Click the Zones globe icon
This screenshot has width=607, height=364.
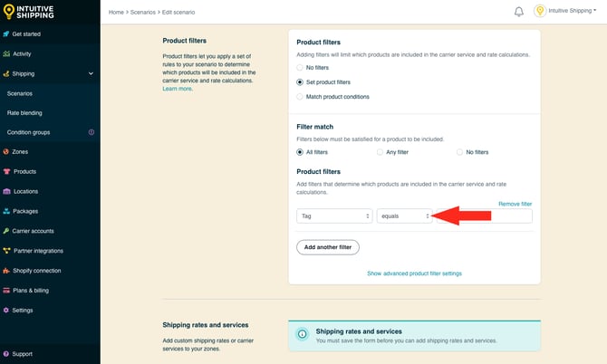pyautogui.click(x=7, y=151)
